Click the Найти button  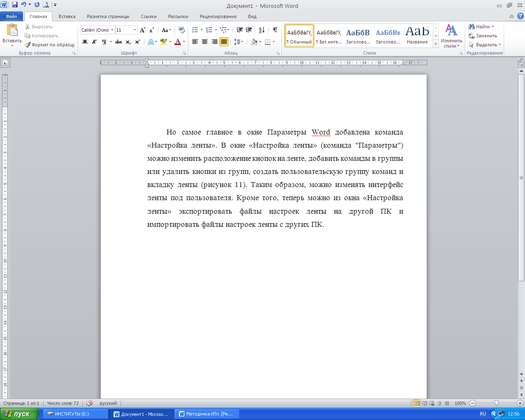(x=481, y=27)
